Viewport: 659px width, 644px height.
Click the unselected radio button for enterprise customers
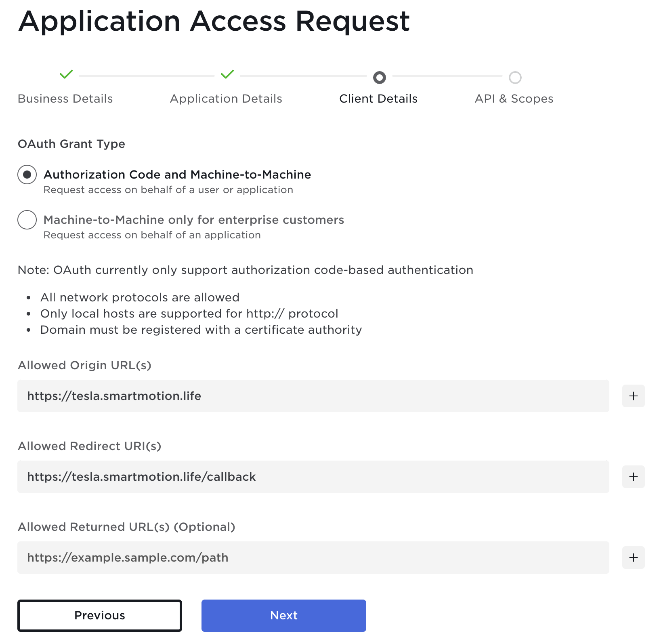[x=27, y=220]
